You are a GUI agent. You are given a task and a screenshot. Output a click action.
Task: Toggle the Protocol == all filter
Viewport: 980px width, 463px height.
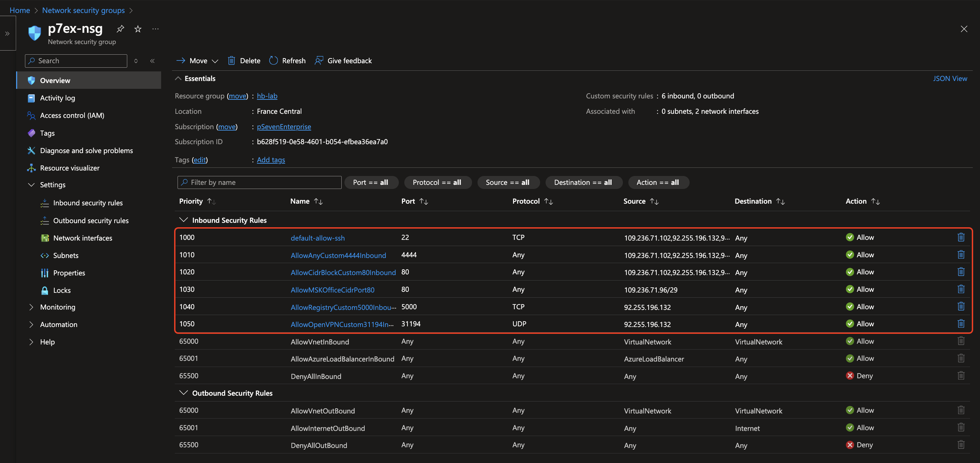(x=437, y=182)
